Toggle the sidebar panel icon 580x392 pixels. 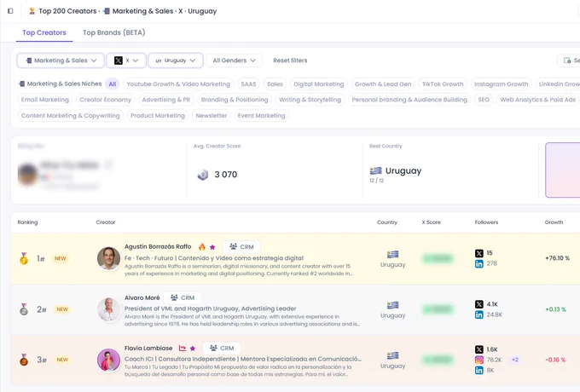tap(10, 11)
